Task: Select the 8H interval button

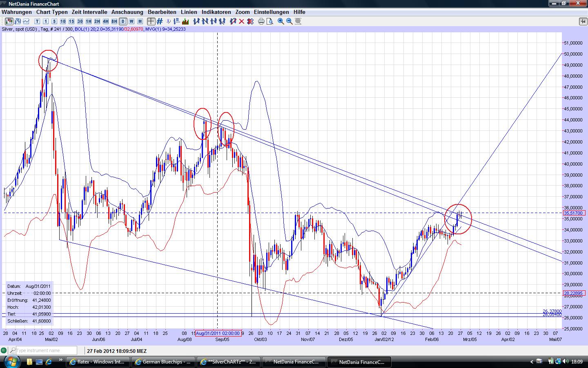Action: [x=114, y=21]
